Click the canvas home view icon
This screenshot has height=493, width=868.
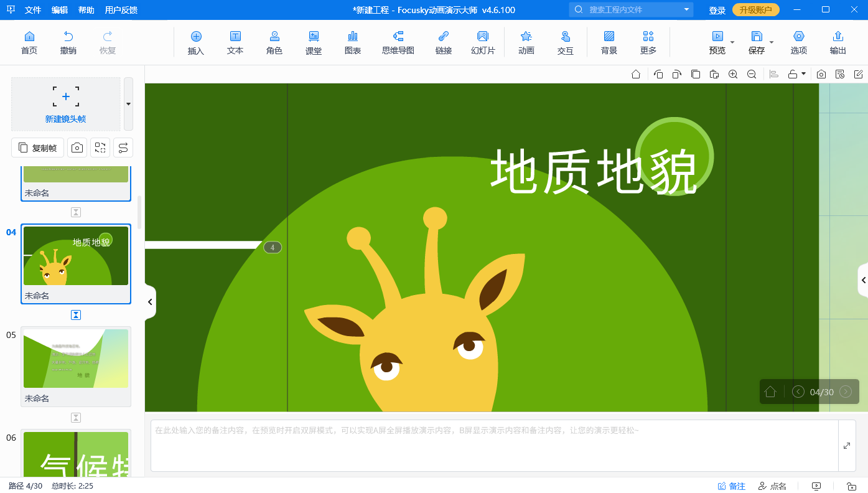pyautogui.click(x=636, y=74)
